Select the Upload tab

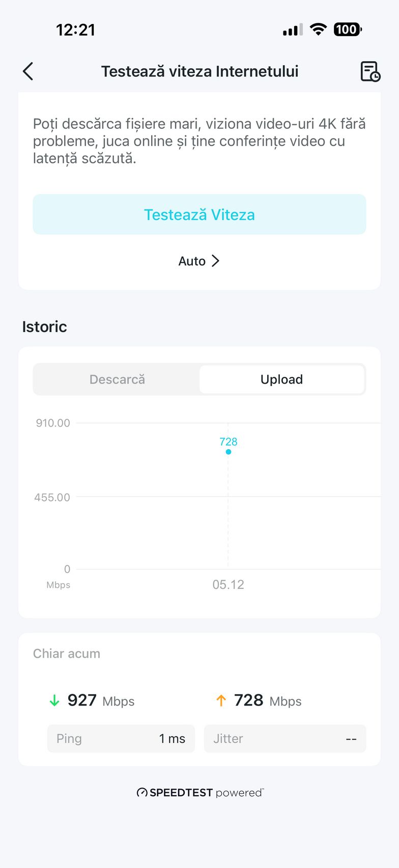click(x=281, y=379)
